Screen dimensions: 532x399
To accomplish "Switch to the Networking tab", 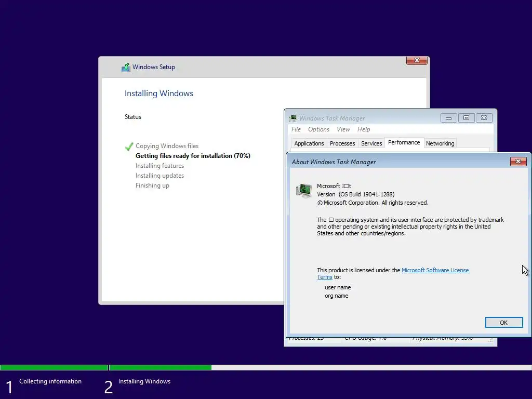I will tap(440, 143).
